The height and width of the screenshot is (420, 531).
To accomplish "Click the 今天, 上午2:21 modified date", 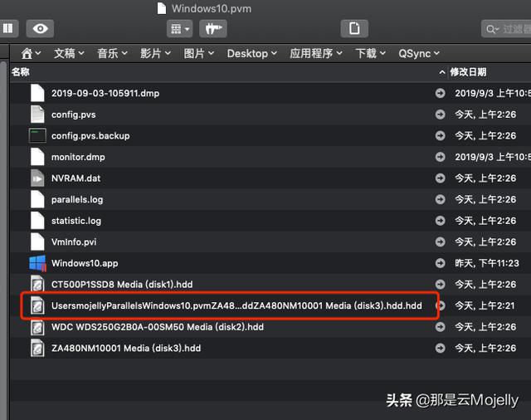I will (x=485, y=305).
